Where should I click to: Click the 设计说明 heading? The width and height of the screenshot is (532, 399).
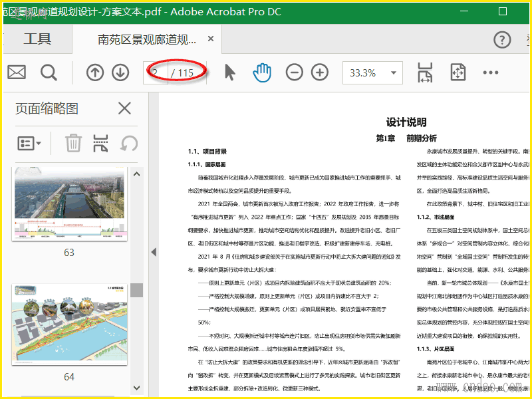click(x=406, y=122)
